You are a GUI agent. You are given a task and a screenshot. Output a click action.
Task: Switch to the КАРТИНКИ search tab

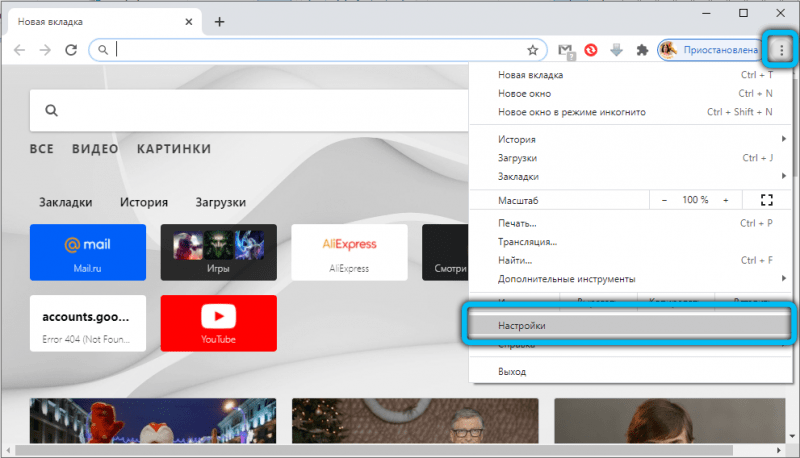click(x=174, y=149)
